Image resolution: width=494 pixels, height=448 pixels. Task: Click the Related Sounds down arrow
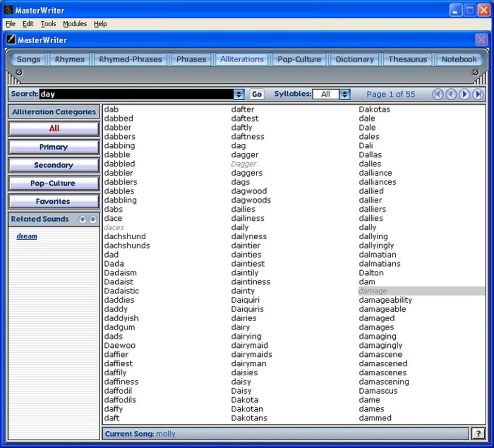click(x=93, y=219)
